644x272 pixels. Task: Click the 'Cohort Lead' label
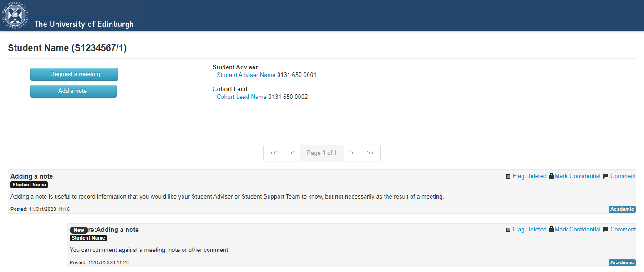(x=230, y=89)
